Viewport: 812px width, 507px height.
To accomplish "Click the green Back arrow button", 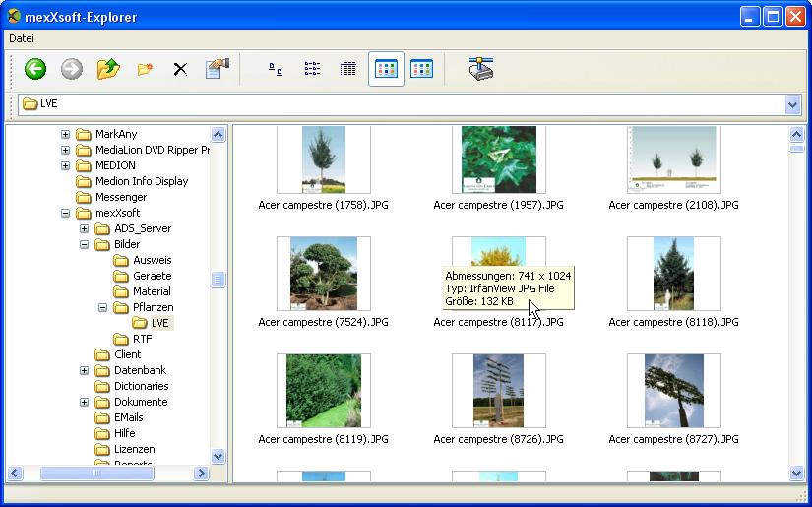I will tap(35, 69).
